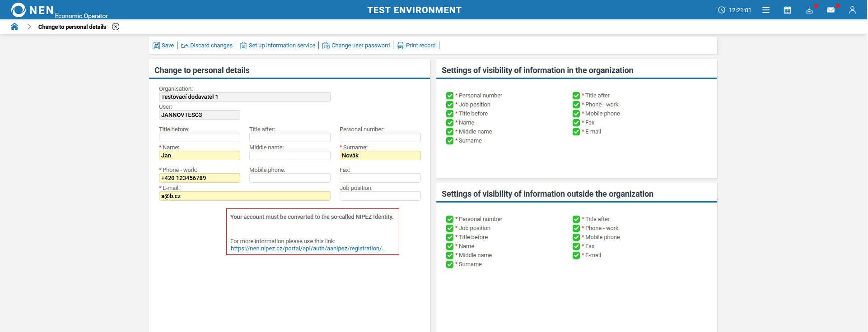The image size is (868, 332).
Task: Uncheck Title after visibility outside the organization
Action: (576, 219)
